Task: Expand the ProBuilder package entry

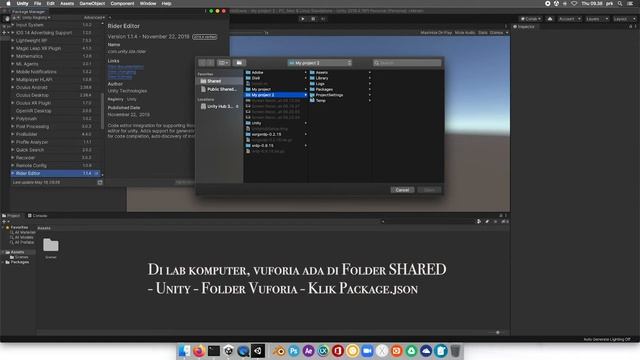Action: (x=13, y=134)
